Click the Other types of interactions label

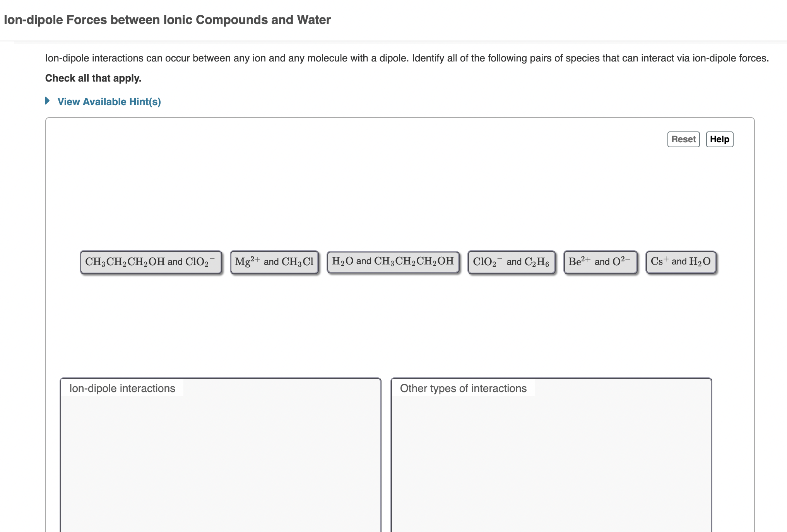coord(463,389)
